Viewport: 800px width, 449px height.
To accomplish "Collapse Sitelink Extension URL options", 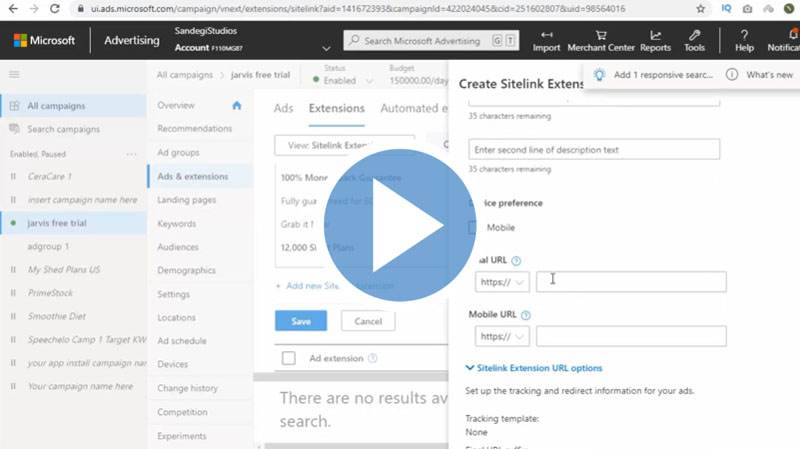I will tap(534, 368).
